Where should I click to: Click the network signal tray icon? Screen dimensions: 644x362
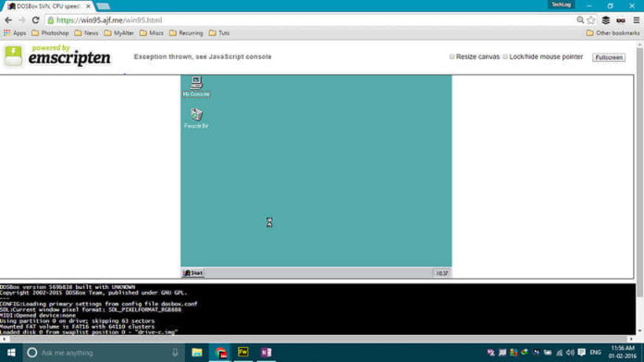pos(559,353)
